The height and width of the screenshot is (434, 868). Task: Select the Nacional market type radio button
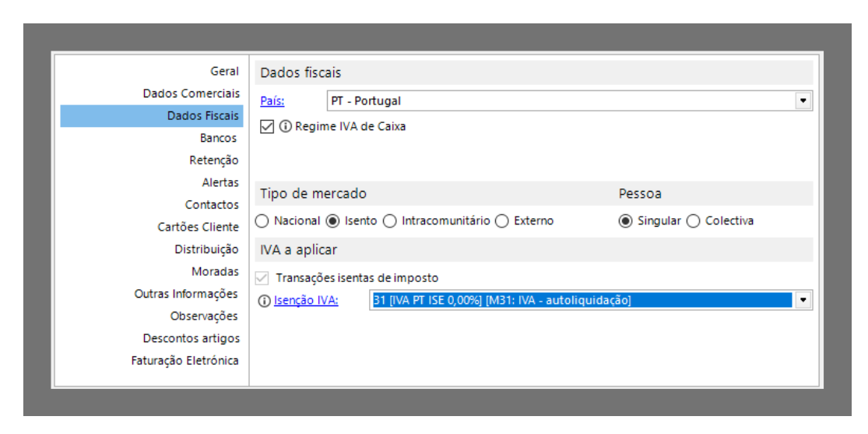[x=262, y=221]
